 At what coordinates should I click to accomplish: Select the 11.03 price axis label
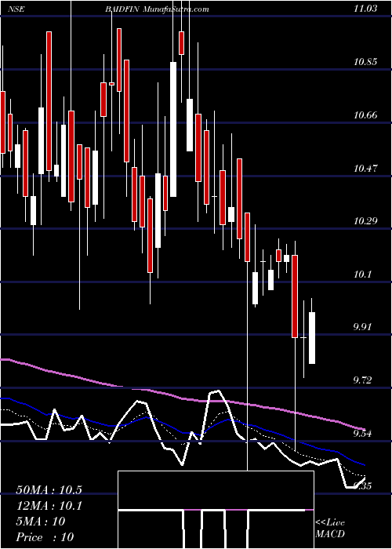365,9
